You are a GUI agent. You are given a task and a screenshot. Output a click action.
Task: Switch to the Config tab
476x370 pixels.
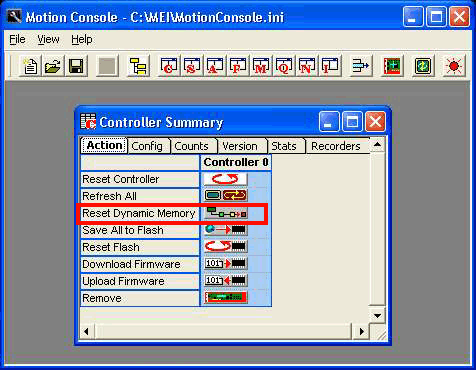147,146
